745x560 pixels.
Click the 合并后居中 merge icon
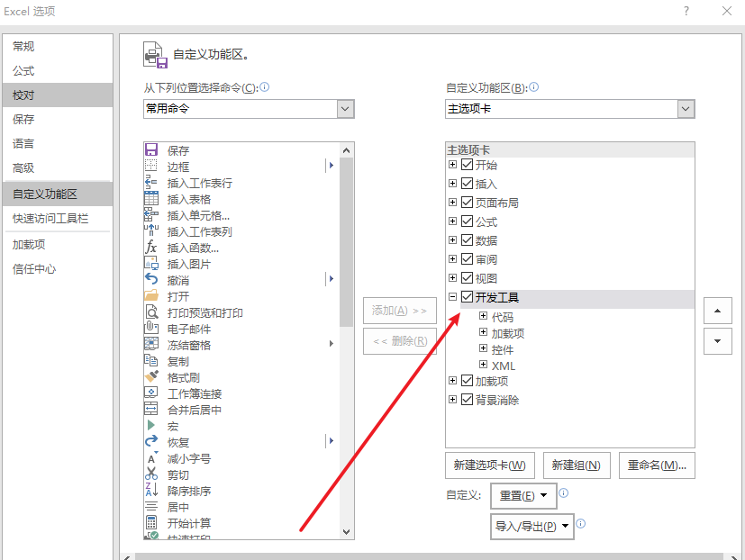click(151, 409)
